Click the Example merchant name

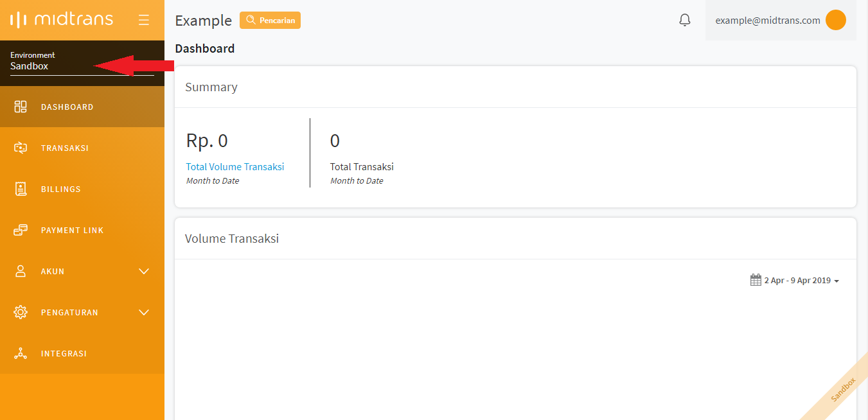203,20
